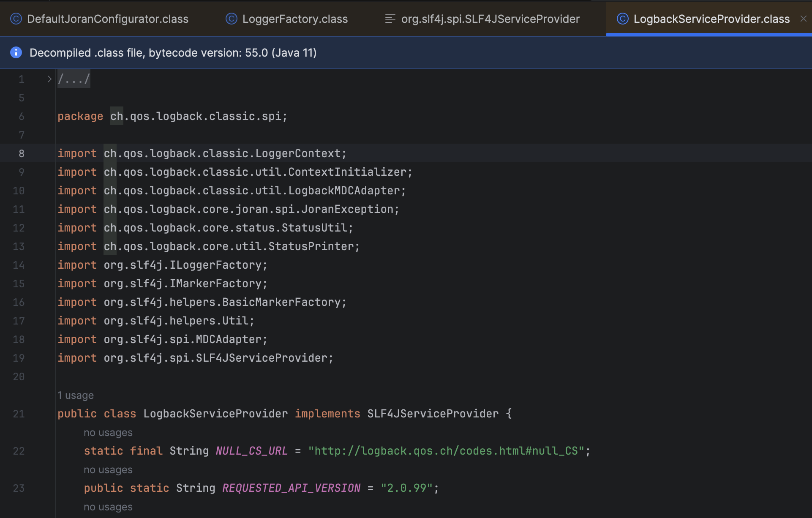
Task: Click the SLF4JServiceProvider text file icon
Action: 390,19
